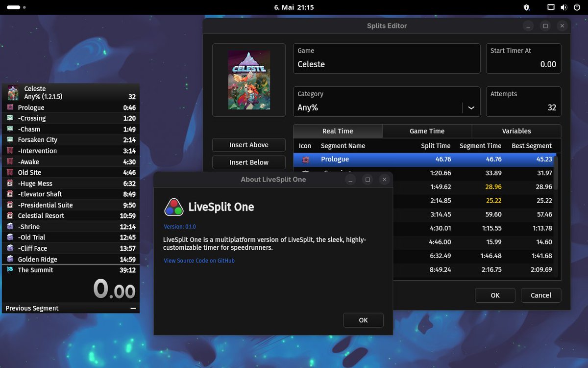Click the Prologue best segment 45.23
The width and height of the screenshot is (588, 368).
pyautogui.click(x=544, y=159)
